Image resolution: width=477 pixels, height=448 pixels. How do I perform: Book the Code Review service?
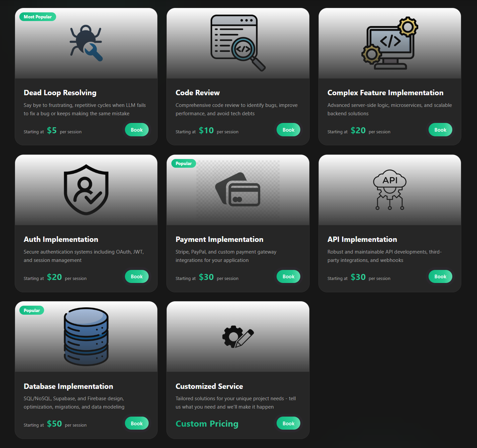click(288, 130)
